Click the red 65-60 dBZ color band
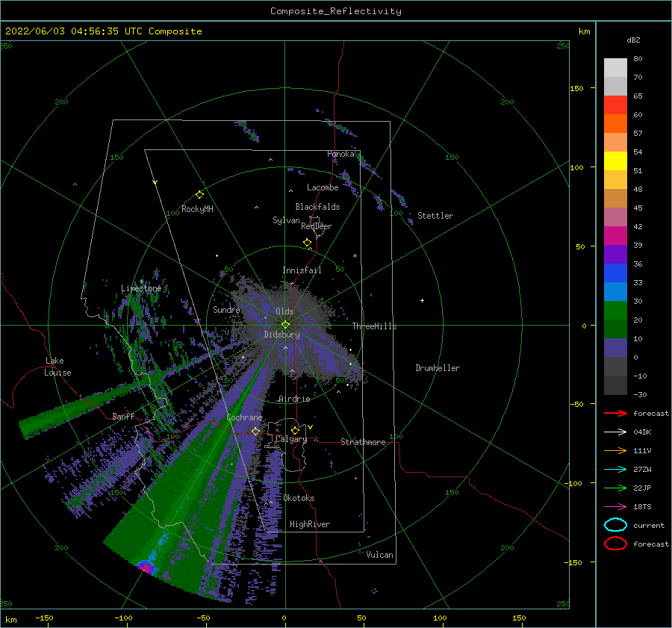This screenshot has height=628, width=672. [615, 105]
